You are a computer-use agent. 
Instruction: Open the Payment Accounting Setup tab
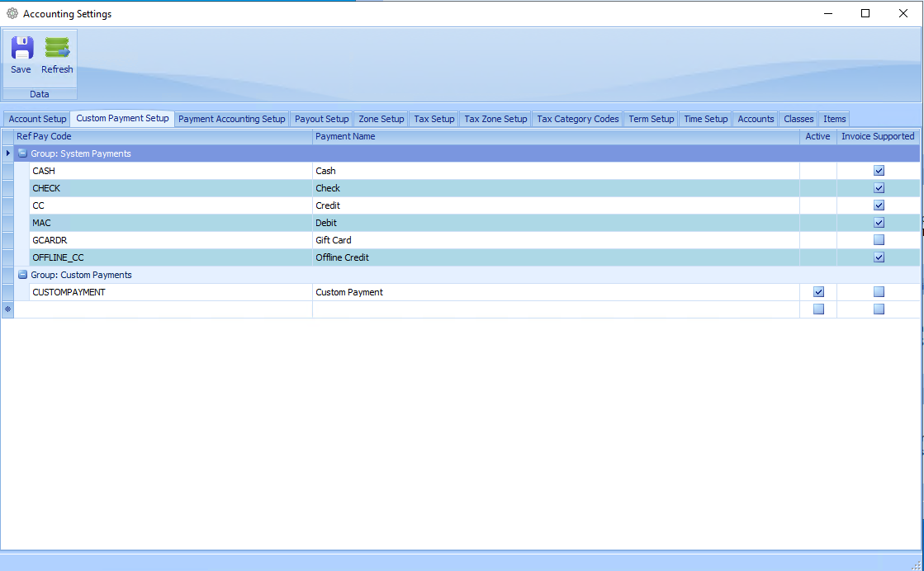click(231, 119)
